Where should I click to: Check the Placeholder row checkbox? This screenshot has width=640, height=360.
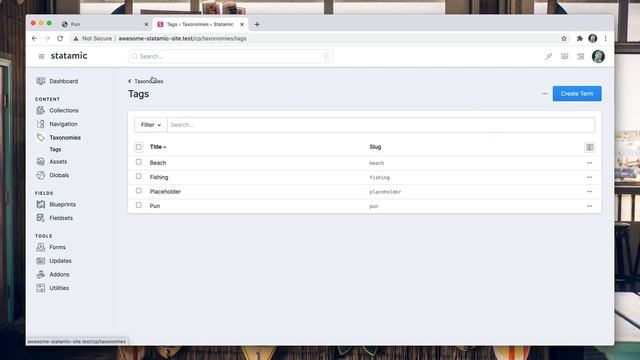[x=139, y=191]
